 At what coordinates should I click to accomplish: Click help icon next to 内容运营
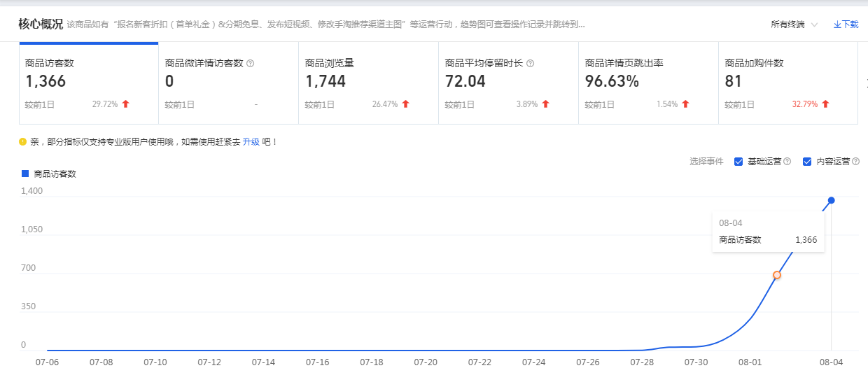(x=855, y=162)
